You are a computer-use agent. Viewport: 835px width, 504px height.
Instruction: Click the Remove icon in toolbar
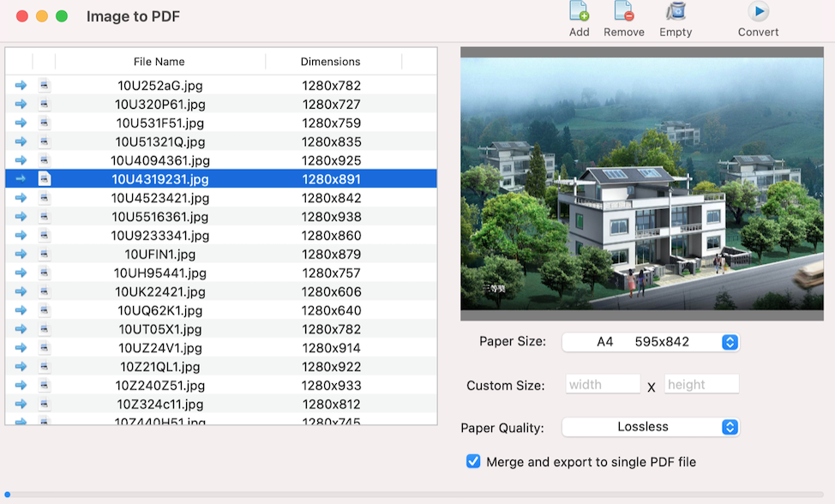tap(623, 12)
